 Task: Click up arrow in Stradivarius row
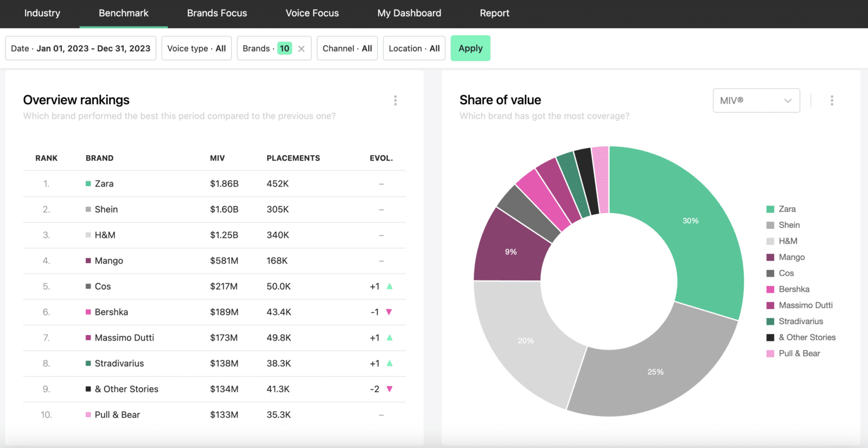(x=390, y=363)
